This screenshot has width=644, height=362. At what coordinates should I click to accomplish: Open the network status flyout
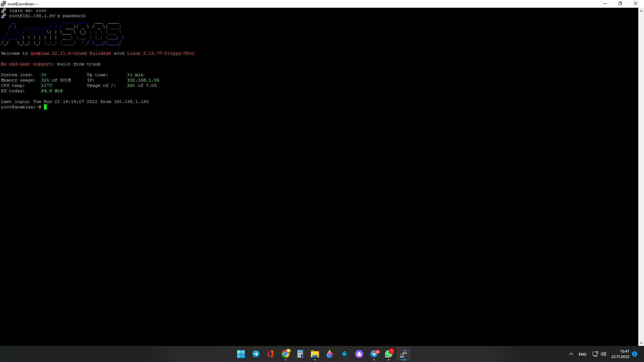(595, 354)
